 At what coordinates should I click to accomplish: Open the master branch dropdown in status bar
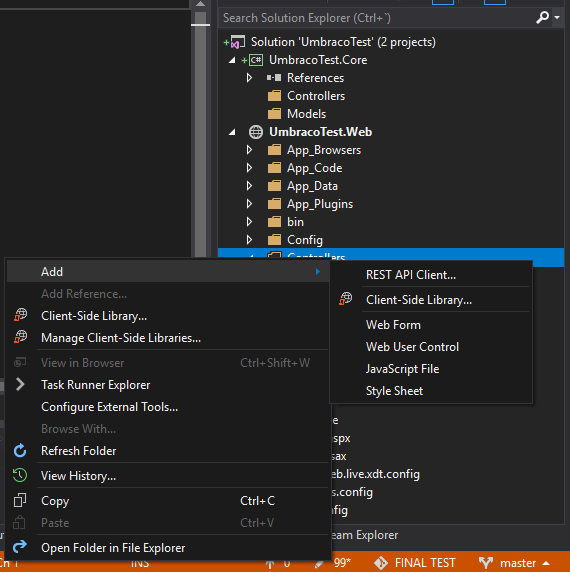(x=546, y=564)
